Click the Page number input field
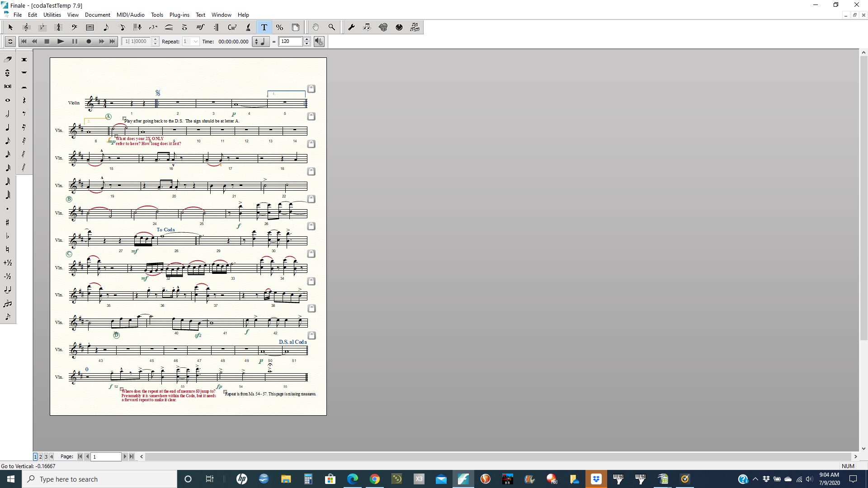 pyautogui.click(x=106, y=457)
